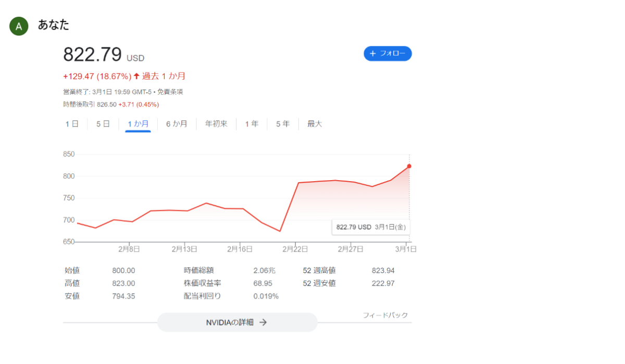Viewport: 625px width, 364px height.
Task: Select the 年初来 year-to-date tab
Action: pos(216,124)
